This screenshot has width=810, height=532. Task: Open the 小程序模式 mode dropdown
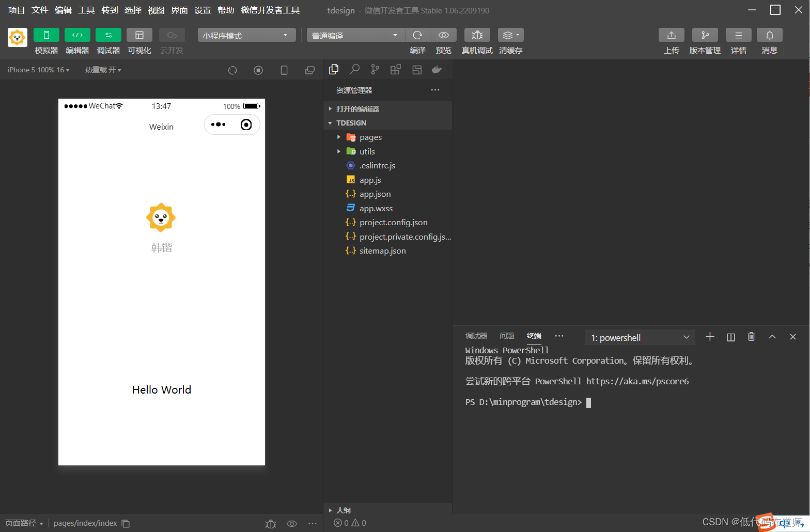point(246,35)
